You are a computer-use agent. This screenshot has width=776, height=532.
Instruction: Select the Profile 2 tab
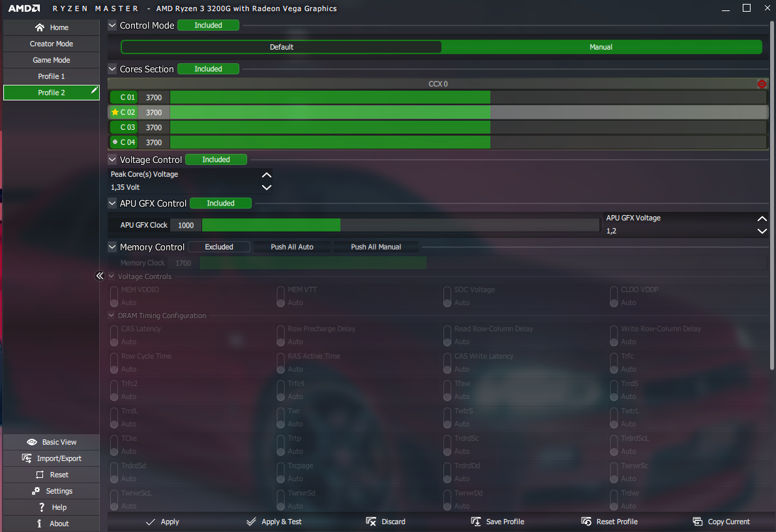point(52,93)
